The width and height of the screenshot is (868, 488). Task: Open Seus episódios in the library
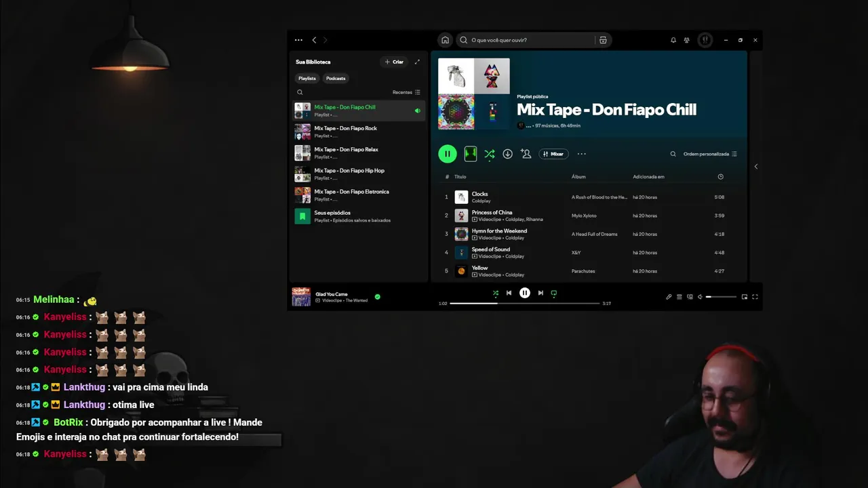point(359,216)
